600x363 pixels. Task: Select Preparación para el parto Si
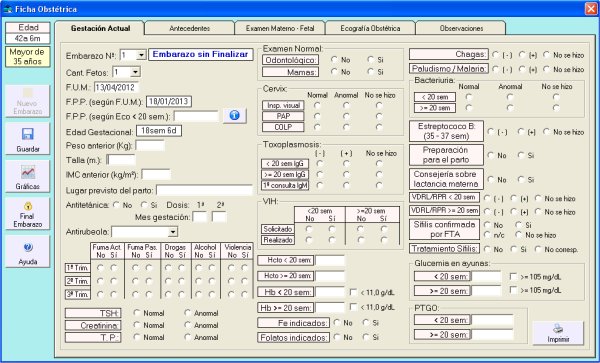(521, 155)
